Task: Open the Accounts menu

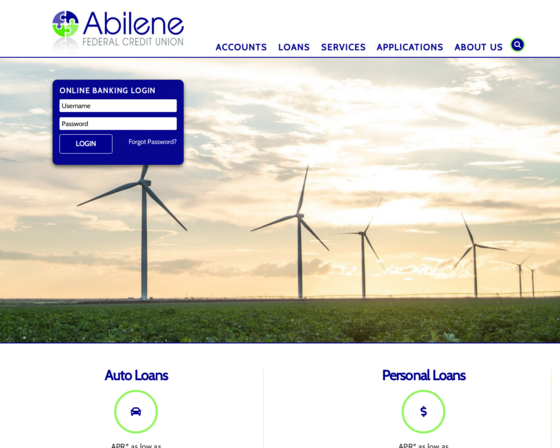Action: click(241, 47)
